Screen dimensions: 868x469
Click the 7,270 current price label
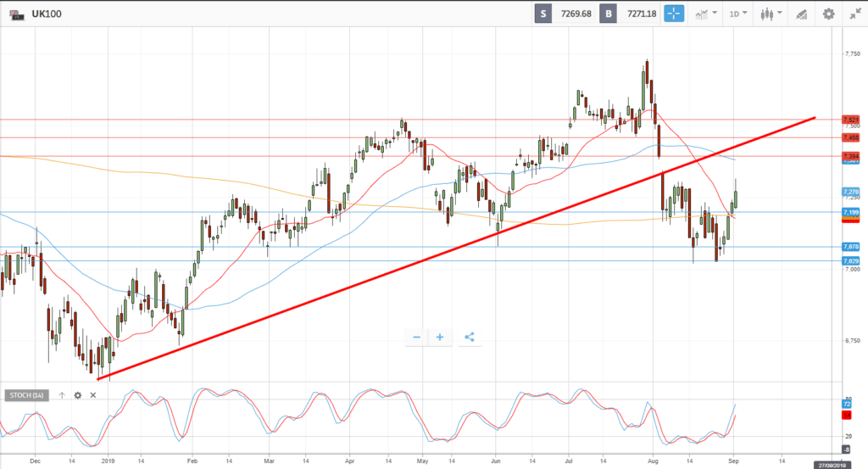click(x=851, y=193)
